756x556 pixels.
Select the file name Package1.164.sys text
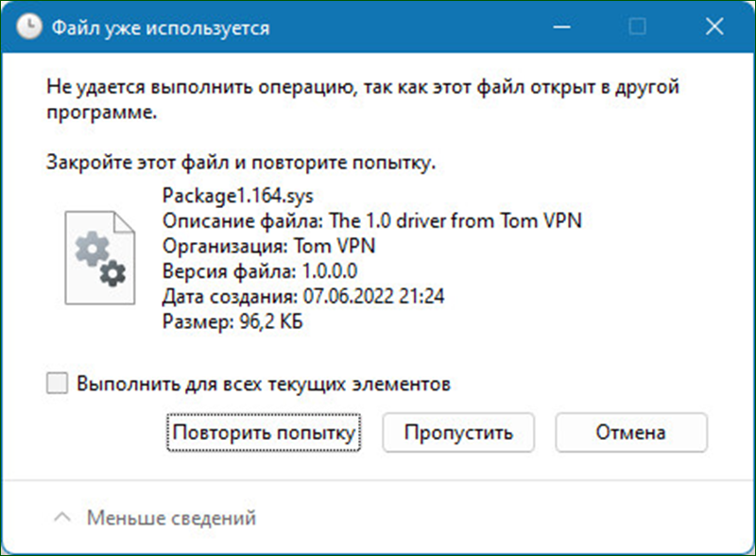(238, 196)
